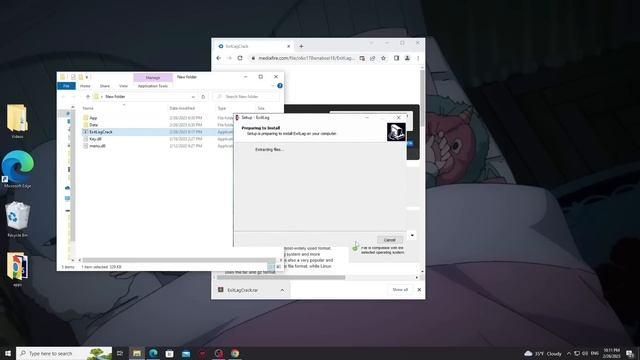Click the Manage contextual tab

tap(153, 78)
